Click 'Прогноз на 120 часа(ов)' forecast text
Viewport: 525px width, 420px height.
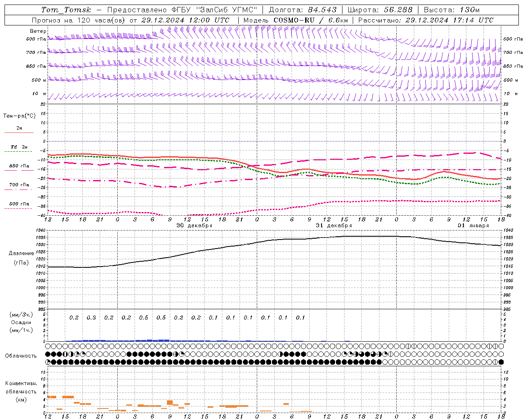(x=79, y=20)
